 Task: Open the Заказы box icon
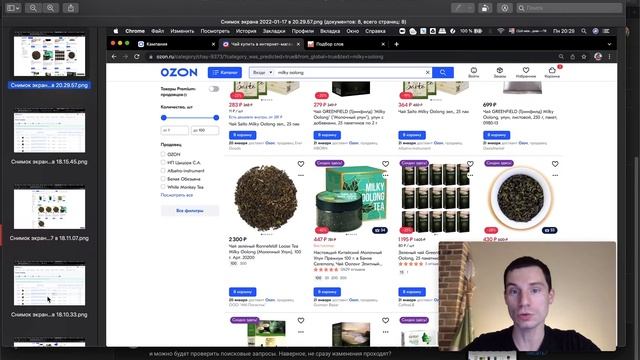(500, 72)
